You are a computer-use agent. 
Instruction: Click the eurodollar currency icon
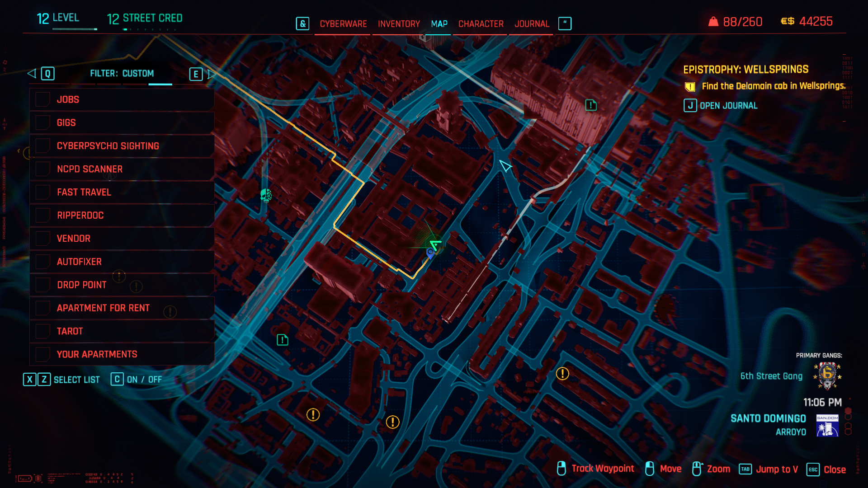(x=788, y=22)
